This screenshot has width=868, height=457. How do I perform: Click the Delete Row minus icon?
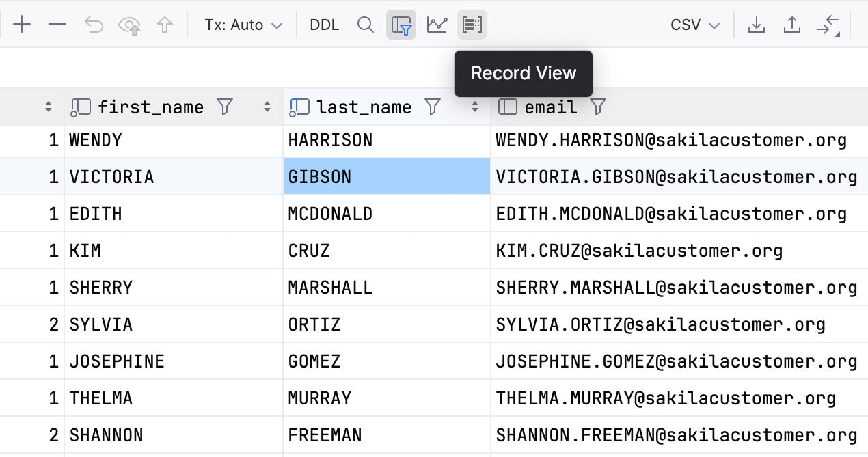(x=57, y=25)
